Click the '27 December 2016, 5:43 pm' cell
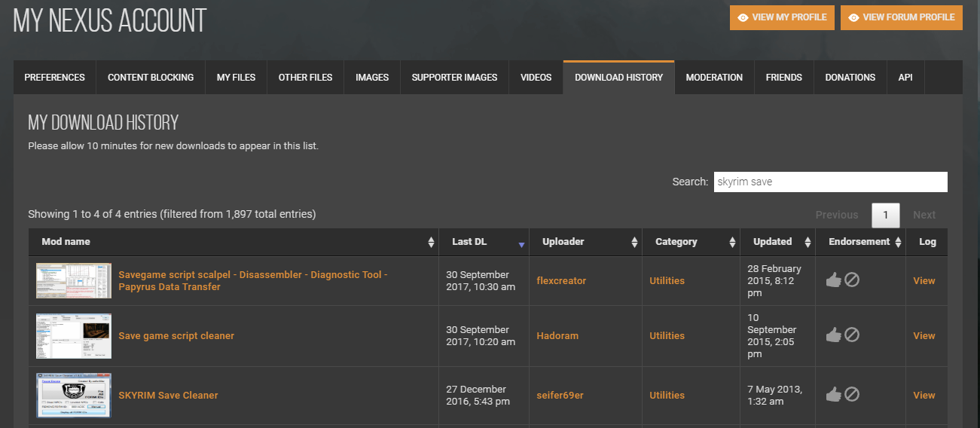 pos(484,395)
